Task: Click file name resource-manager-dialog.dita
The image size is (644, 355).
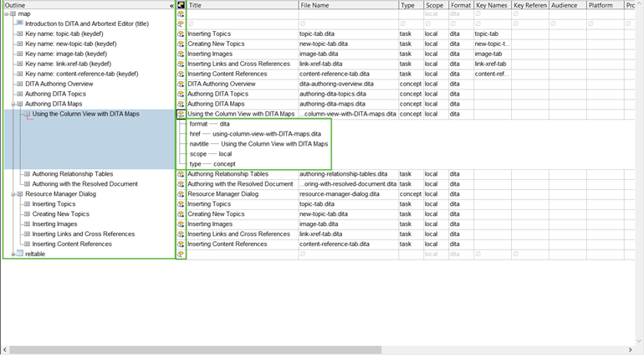Action: [x=340, y=194]
